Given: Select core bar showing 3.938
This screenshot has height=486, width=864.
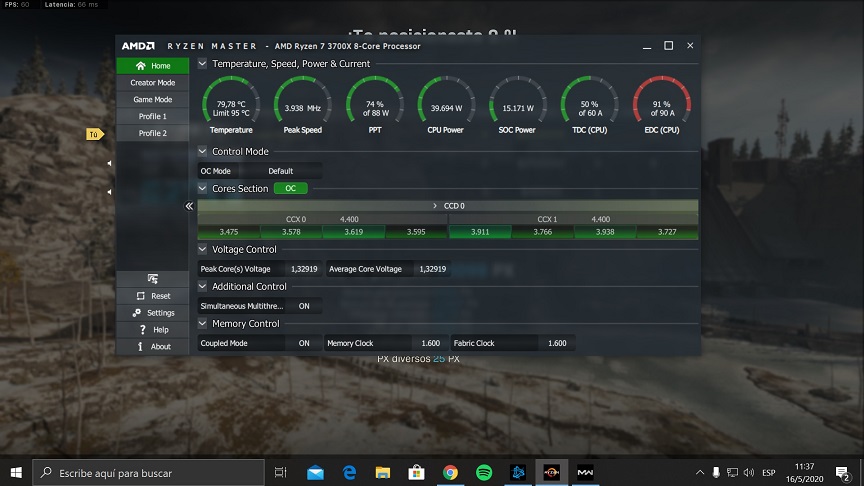Looking at the screenshot, I should [605, 232].
